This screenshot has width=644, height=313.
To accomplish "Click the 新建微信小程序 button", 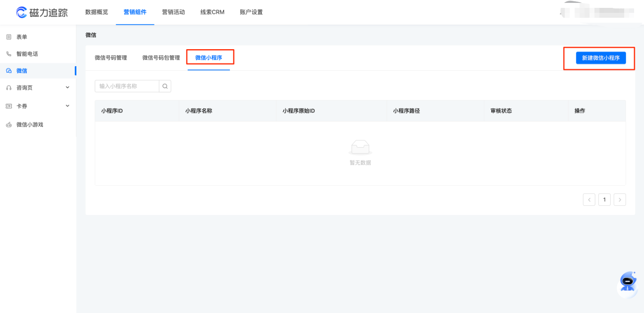I will click(600, 58).
